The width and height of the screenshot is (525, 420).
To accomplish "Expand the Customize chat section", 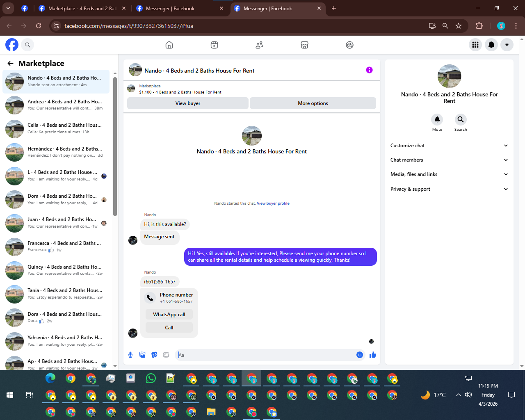I will click(x=449, y=146).
